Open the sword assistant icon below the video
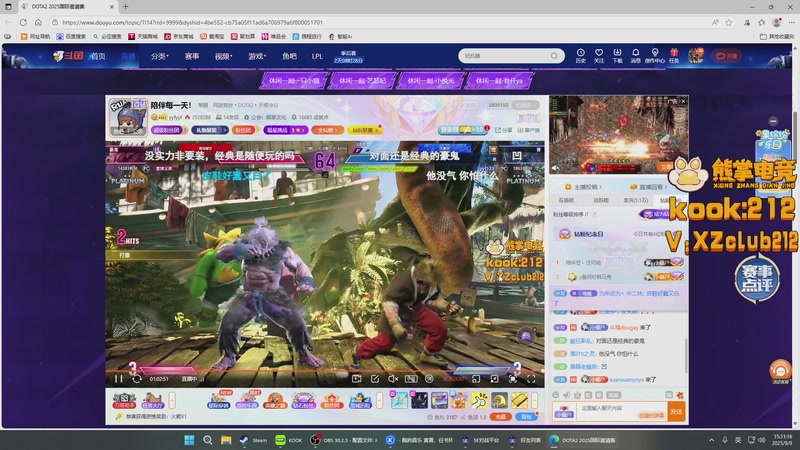This screenshot has height=450, width=800. click(124, 401)
